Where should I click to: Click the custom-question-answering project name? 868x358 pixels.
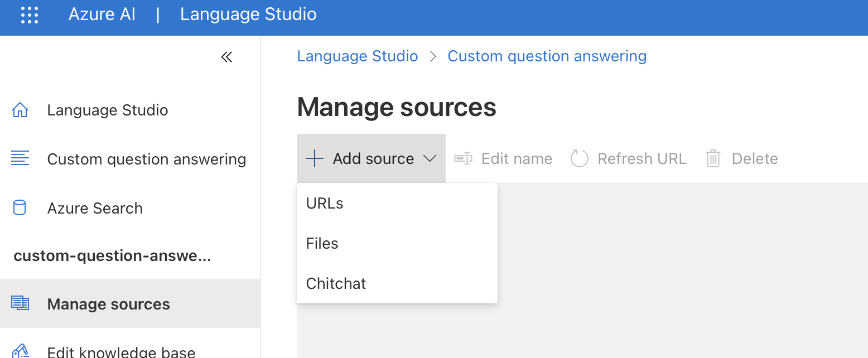(112, 256)
